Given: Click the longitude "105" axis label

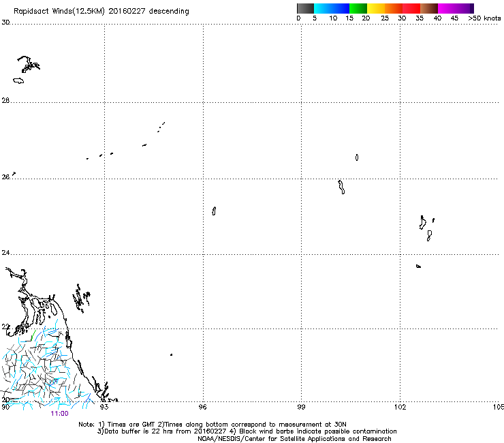Looking at the screenshot, I should coord(499,407).
